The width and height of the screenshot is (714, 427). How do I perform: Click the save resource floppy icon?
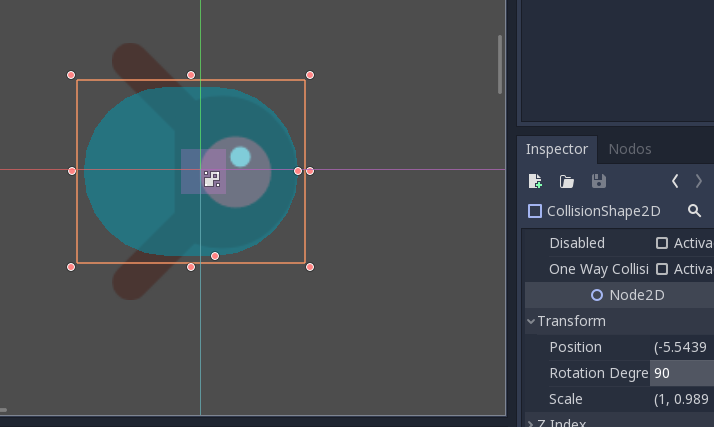[599, 181]
